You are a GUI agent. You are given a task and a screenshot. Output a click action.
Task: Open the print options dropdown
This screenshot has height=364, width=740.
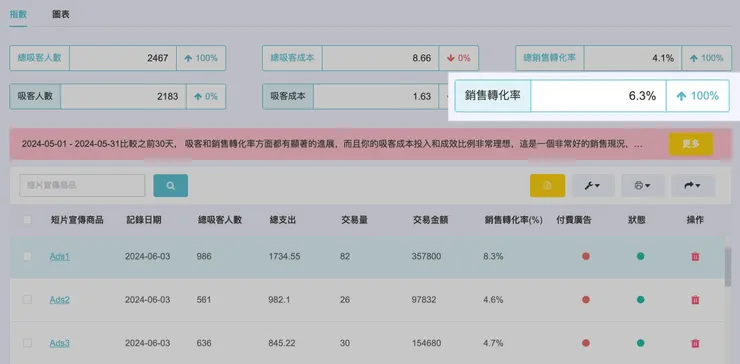pyautogui.click(x=643, y=186)
